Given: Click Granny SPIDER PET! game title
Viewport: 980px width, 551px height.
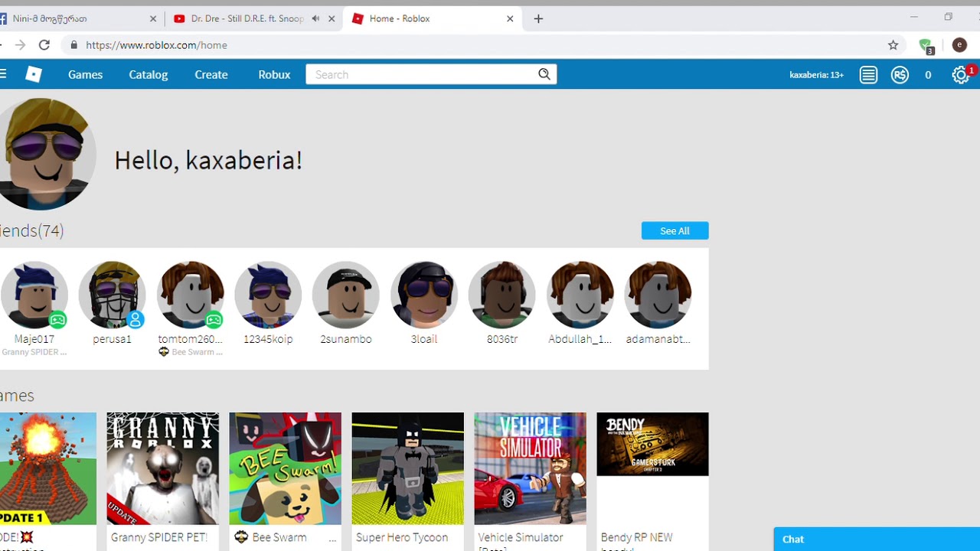Looking at the screenshot, I should [x=158, y=537].
